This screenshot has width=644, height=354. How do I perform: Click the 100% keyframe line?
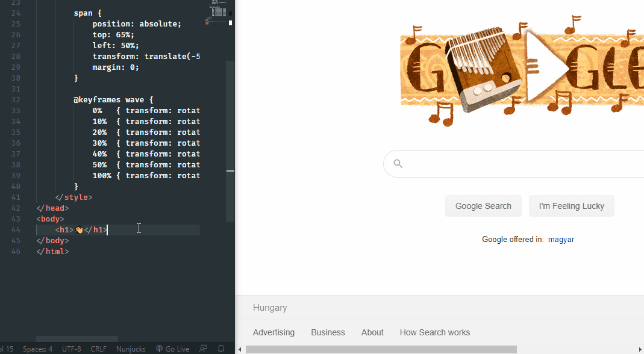146,176
